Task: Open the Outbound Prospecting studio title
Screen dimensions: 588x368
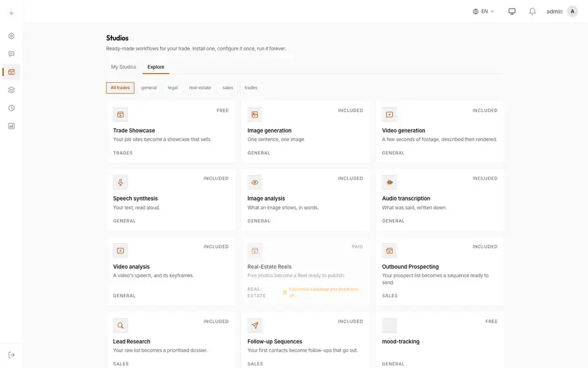Action: [x=410, y=267]
